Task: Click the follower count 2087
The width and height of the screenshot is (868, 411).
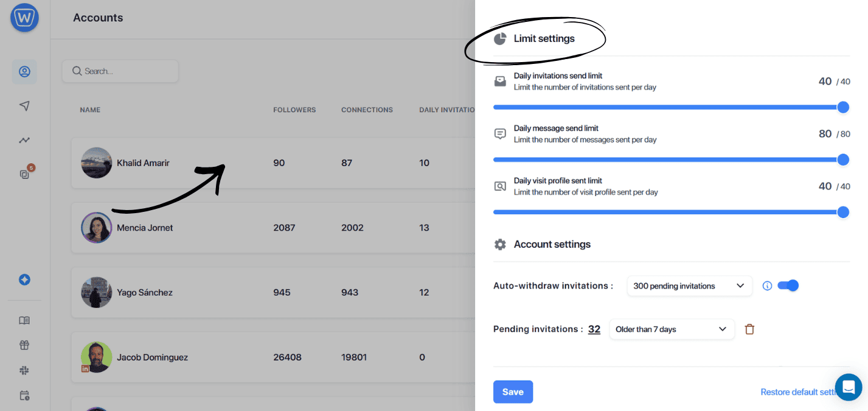Action: 284,228
